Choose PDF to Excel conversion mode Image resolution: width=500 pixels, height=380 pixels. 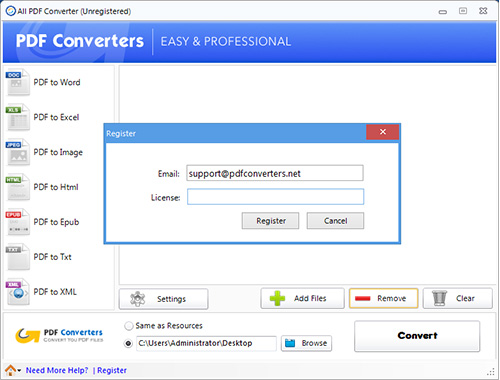tap(56, 117)
